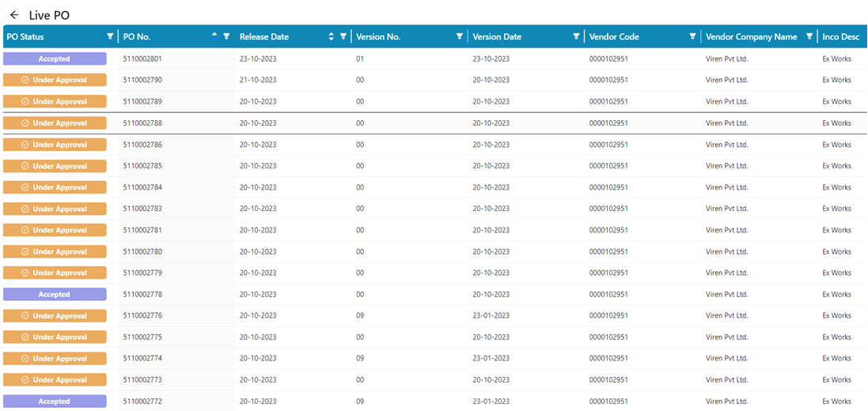Screen dimensions: 868x411
Task: Click Under Approval badge for PO 5110002788
Action: point(55,123)
